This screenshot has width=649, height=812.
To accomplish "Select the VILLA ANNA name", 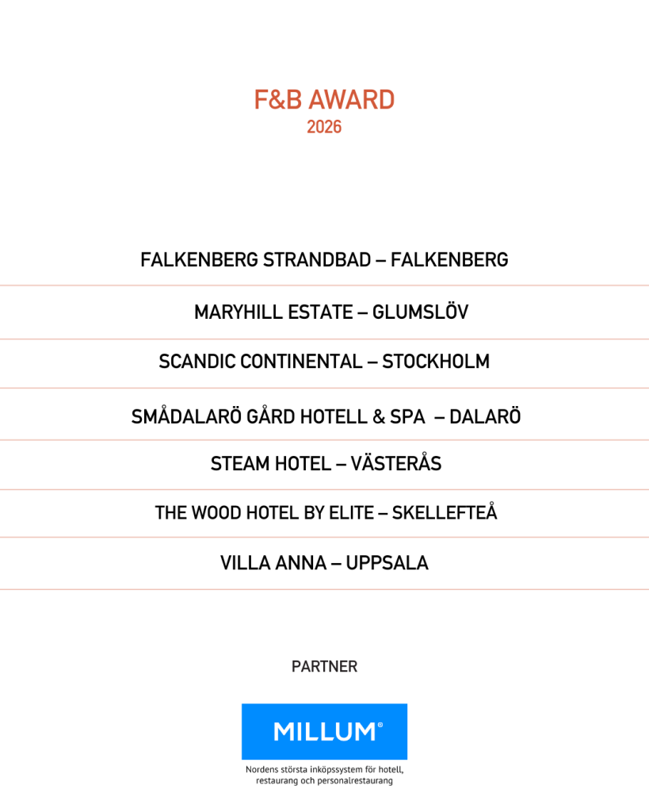I will pyautogui.click(x=273, y=564).
